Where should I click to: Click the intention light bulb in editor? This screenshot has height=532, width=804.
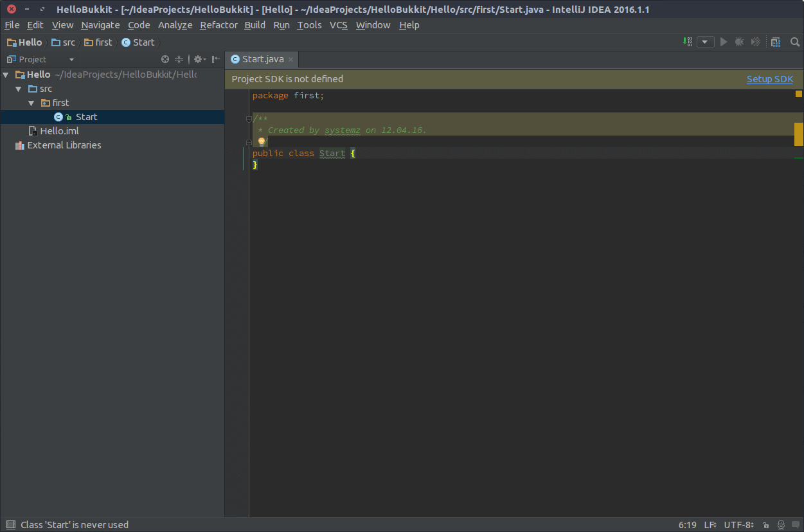tap(261, 141)
